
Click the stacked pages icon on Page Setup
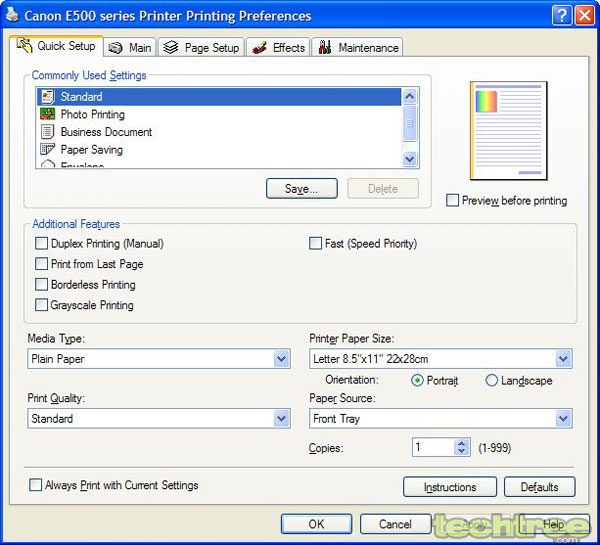point(171,47)
